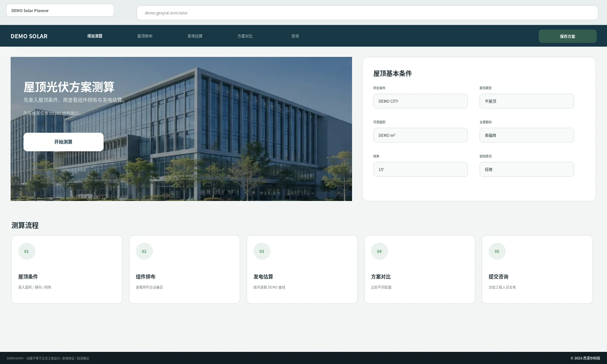Viewport: 607px width, 364px height.
Task: Click the text 按月查看 DEMO 曲线
Action: point(269,287)
